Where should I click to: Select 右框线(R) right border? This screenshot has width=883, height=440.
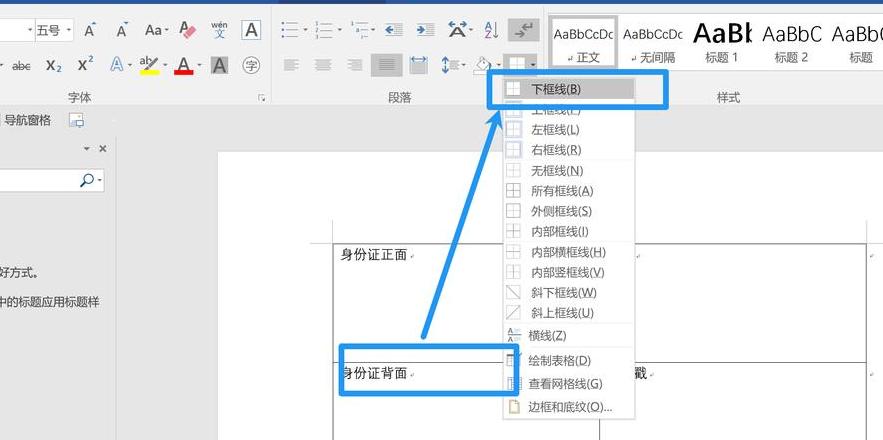(x=568, y=150)
